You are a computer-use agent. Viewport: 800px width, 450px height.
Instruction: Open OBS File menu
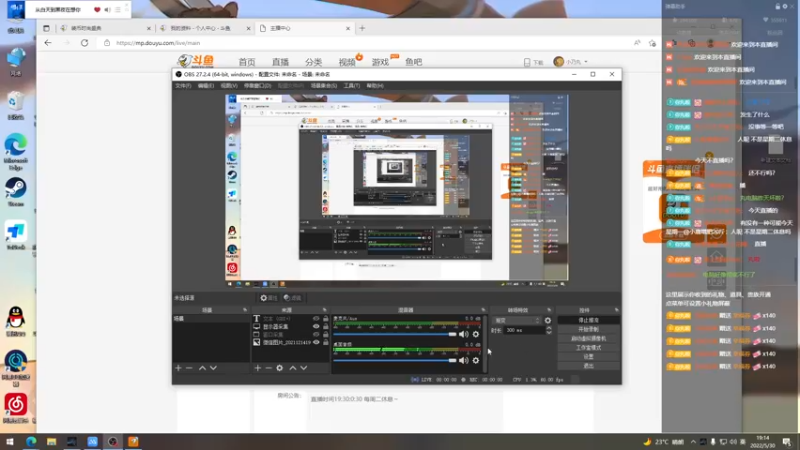point(183,86)
